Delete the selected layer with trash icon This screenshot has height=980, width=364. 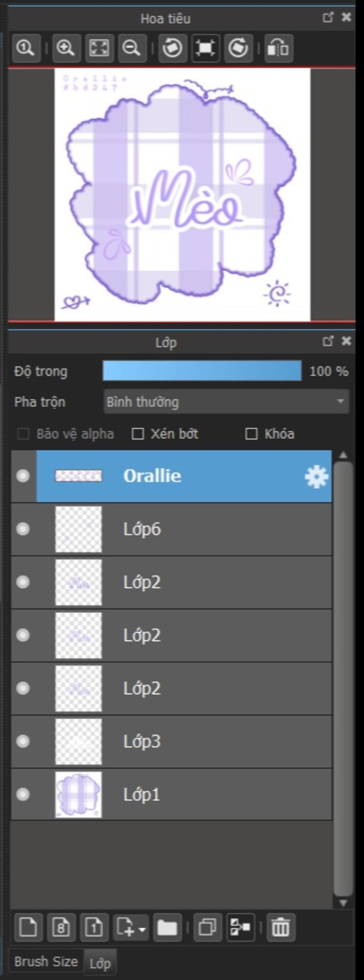pyautogui.click(x=281, y=927)
